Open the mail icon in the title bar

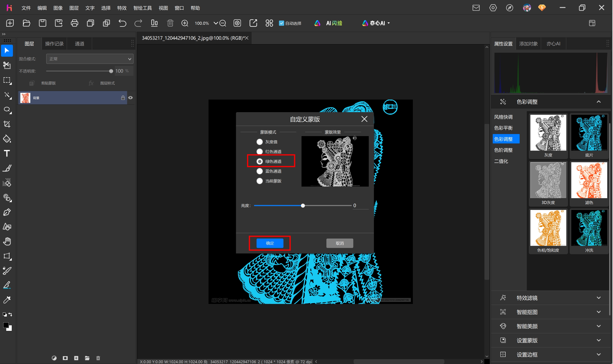coord(476,8)
